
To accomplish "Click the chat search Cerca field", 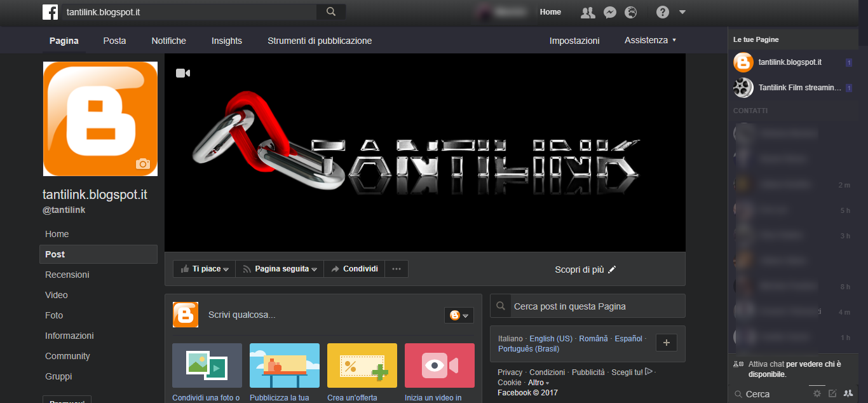I will pyautogui.click(x=769, y=394).
